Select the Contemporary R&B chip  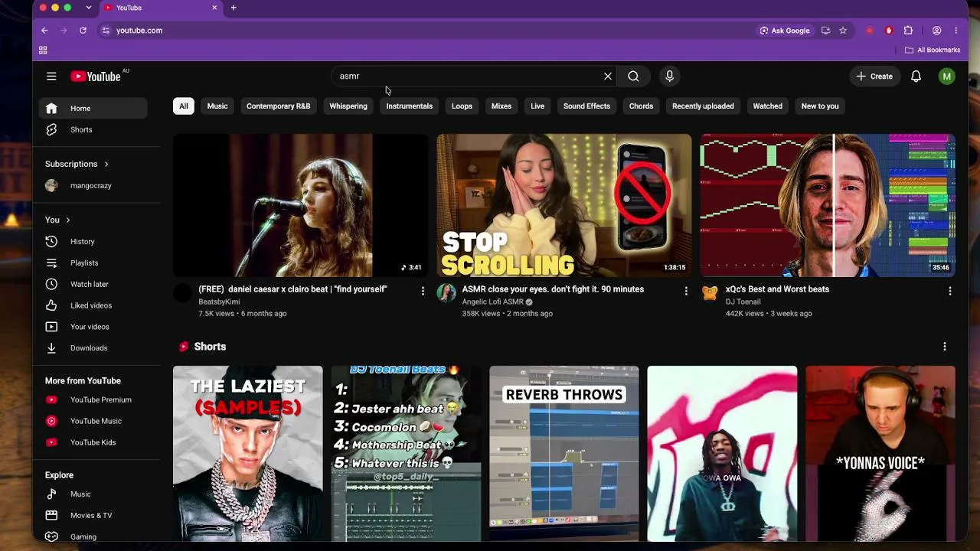click(279, 106)
